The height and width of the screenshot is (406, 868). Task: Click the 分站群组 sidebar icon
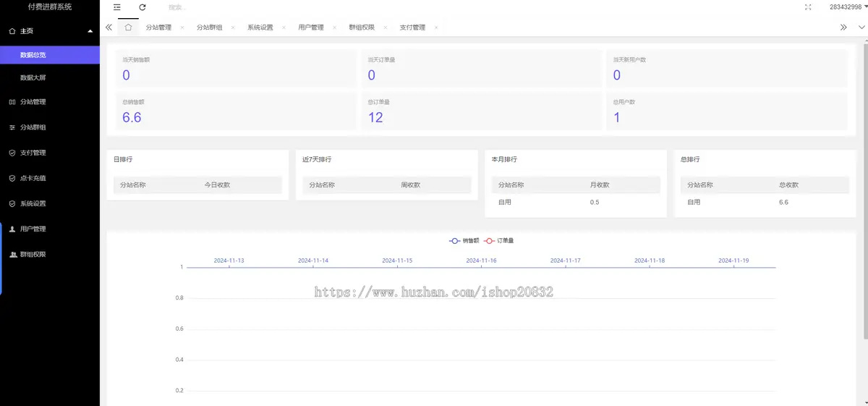[x=12, y=127]
